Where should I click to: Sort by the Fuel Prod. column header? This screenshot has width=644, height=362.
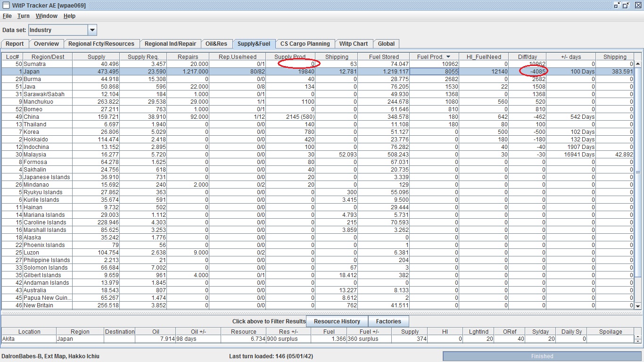click(434, 57)
